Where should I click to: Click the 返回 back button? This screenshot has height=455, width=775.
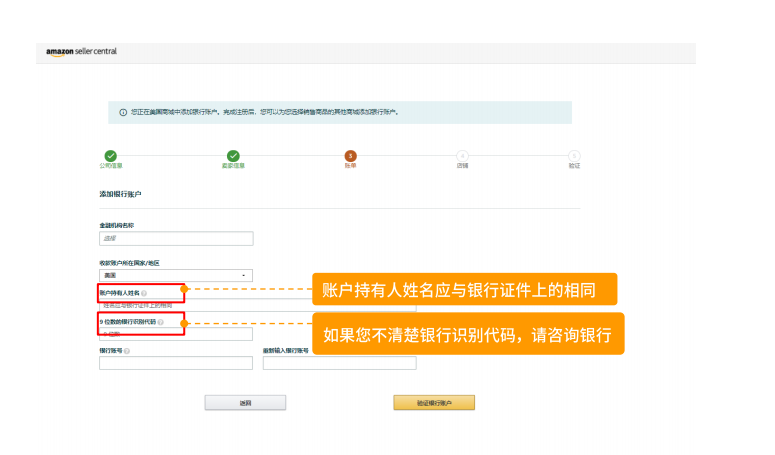pyautogui.click(x=245, y=403)
